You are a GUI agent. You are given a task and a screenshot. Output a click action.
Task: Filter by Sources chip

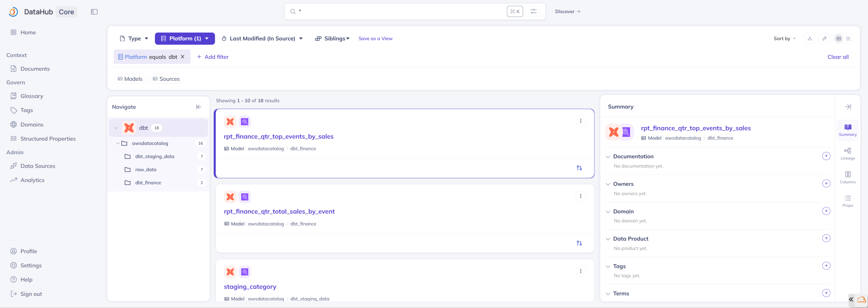(166, 79)
